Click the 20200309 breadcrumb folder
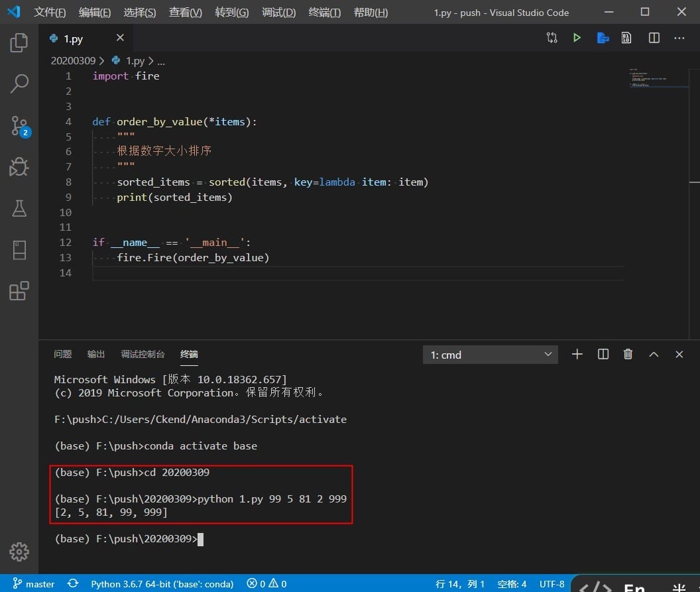Image resolution: width=700 pixels, height=592 pixels. pos(73,60)
